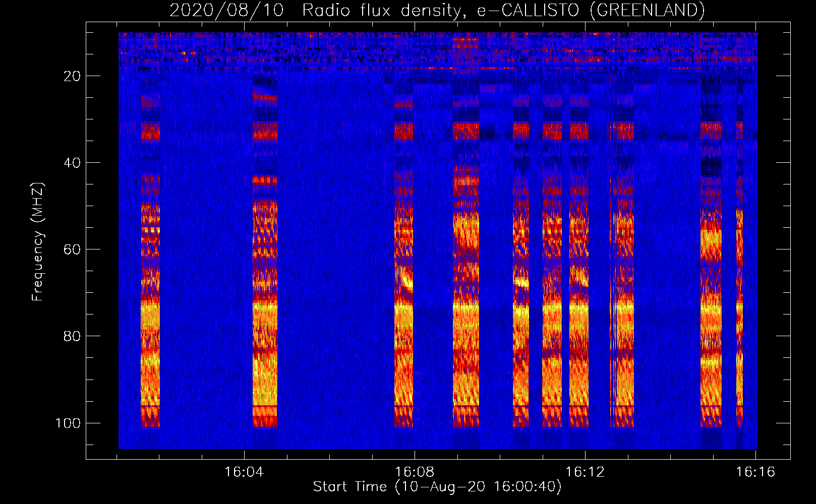Select the 'Start Time (10-Aug-20 16:00:40)' x-axis label
This screenshot has height=504, width=816.
point(437,487)
